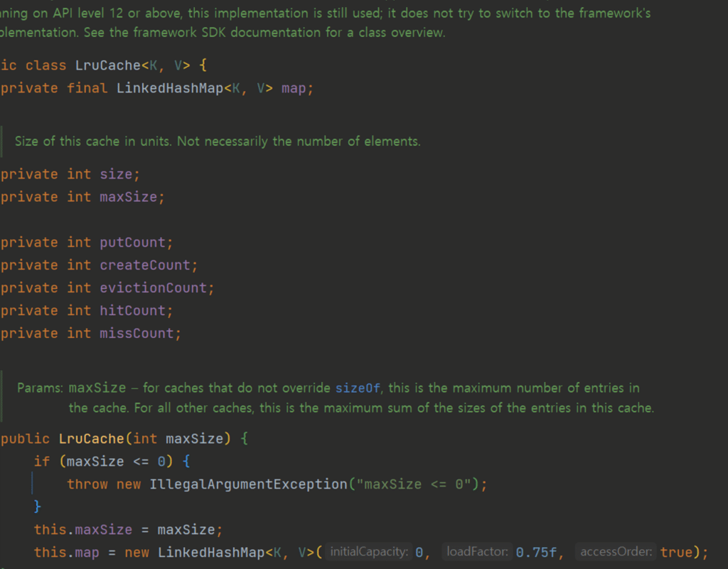Image resolution: width=728 pixels, height=569 pixels.
Task: Click the accessOrder inlay hint
Action: (616, 552)
